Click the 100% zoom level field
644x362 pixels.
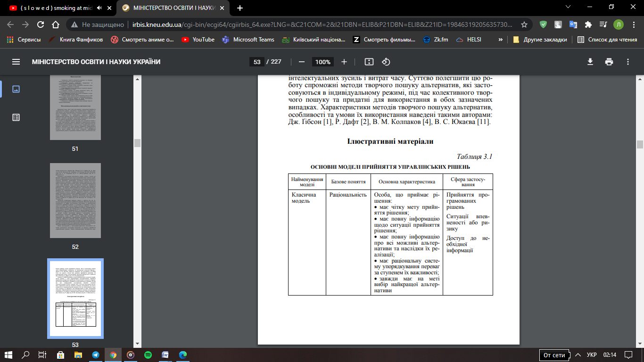point(323,62)
